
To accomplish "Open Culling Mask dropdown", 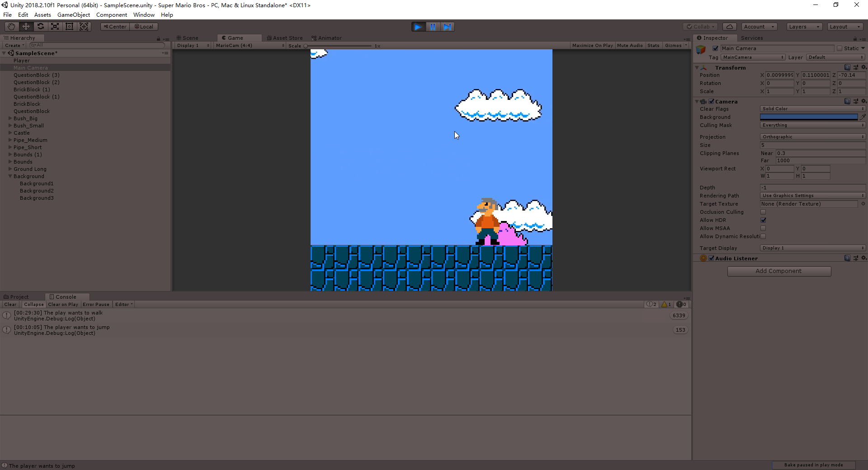I will 813,125.
